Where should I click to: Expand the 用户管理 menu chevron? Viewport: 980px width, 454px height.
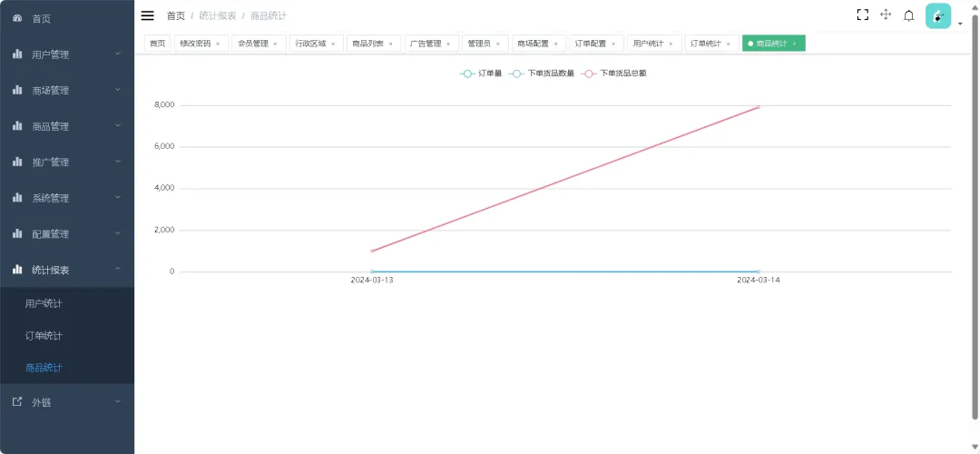(x=117, y=54)
